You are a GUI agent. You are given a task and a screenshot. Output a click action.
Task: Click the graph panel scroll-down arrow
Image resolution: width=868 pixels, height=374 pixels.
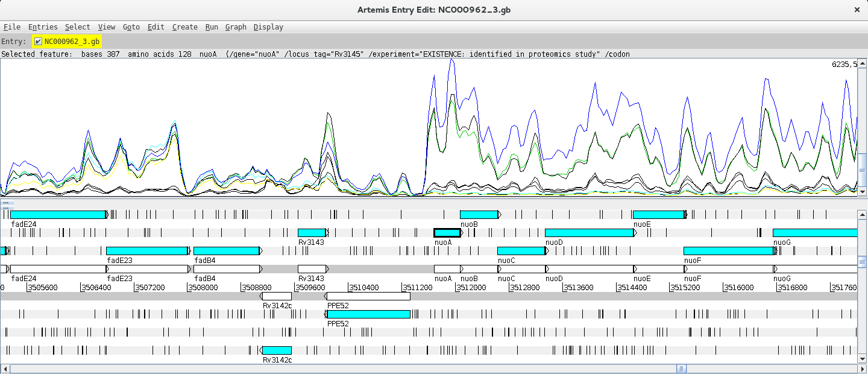tap(862, 191)
